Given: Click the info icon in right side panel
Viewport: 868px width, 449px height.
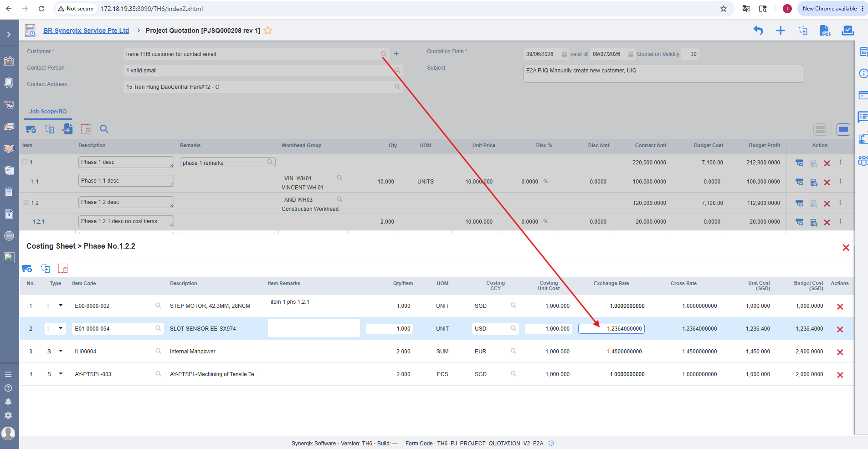Looking at the screenshot, I should 863,73.
